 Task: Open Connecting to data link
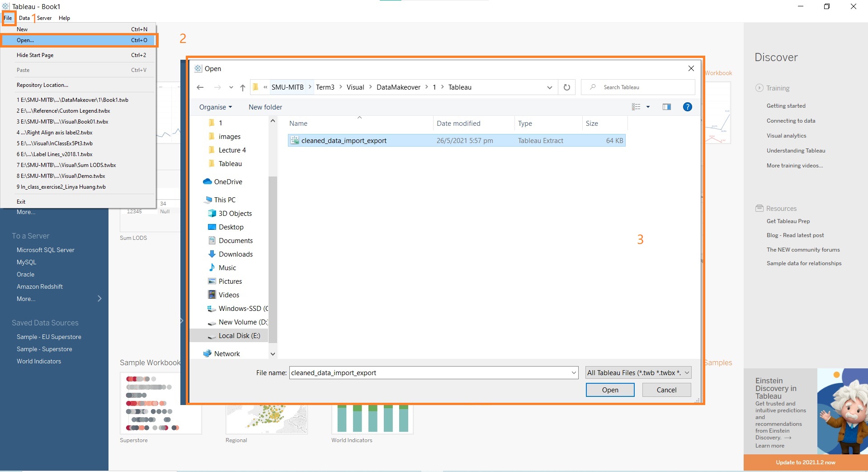tap(791, 120)
